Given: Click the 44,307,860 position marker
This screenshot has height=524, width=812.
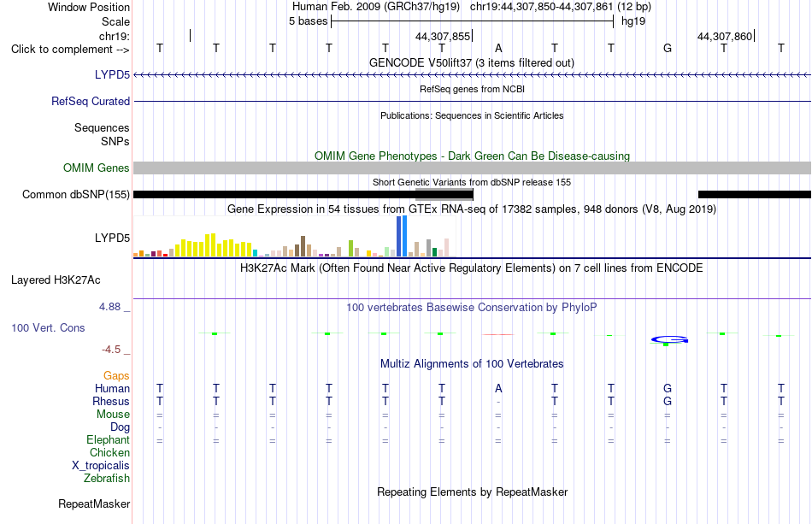Looking at the screenshot, I should 726,36.
